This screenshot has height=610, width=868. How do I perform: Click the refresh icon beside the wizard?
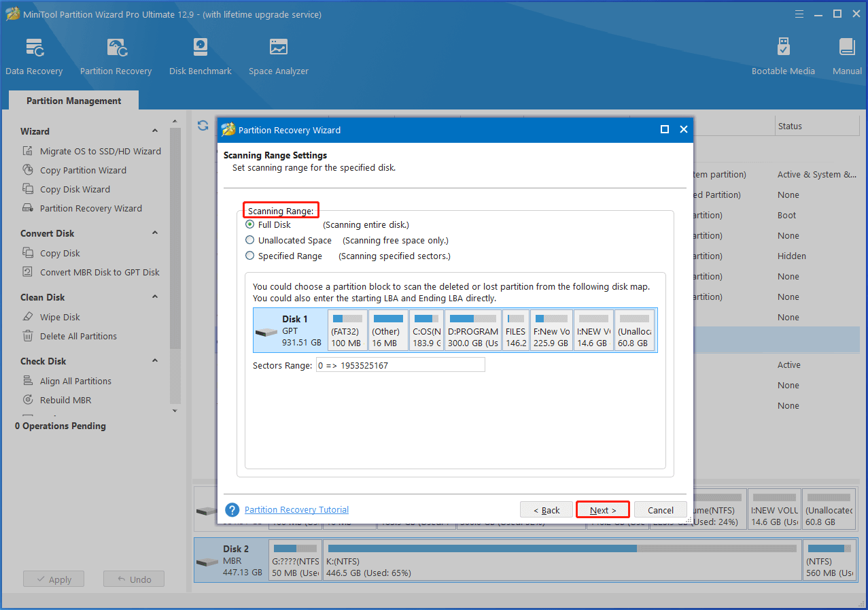(x=203, y=125)
